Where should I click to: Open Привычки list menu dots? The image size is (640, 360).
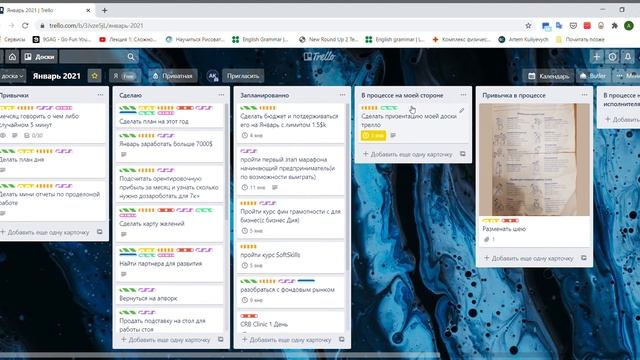100,95
